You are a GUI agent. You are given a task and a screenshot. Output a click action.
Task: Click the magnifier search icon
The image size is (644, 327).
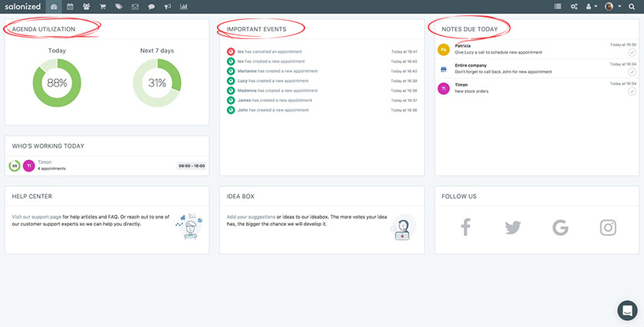632,7
